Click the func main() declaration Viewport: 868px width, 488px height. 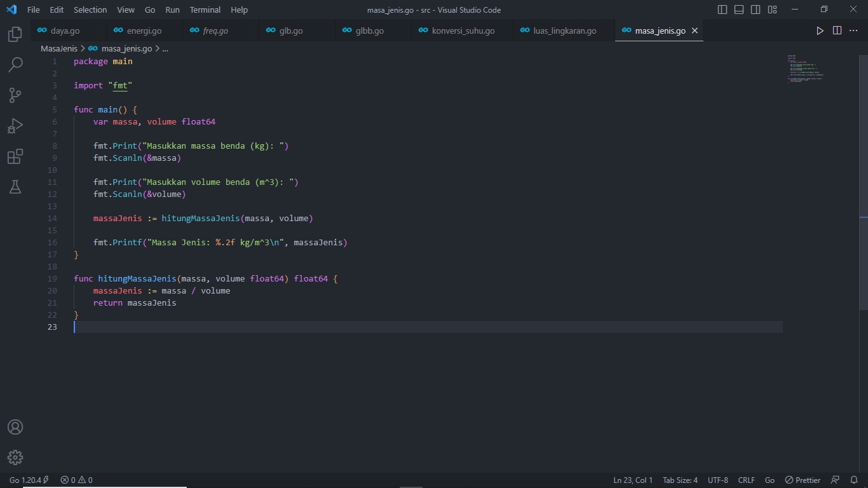point(105,110)
